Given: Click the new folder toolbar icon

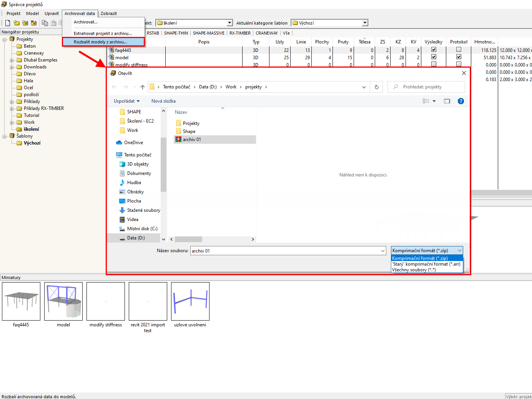Looking at the screenshot, I should pos(17,23).
